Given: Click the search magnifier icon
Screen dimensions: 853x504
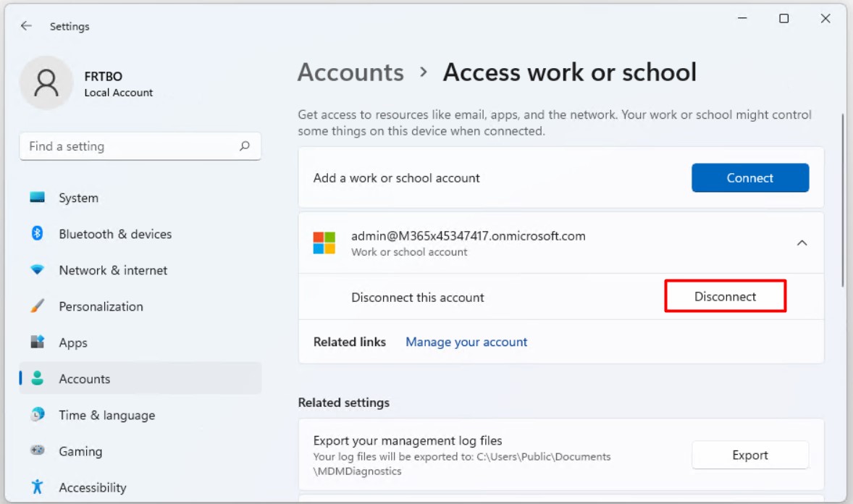Looking at the screenshot, I should (x=245, y=146).
